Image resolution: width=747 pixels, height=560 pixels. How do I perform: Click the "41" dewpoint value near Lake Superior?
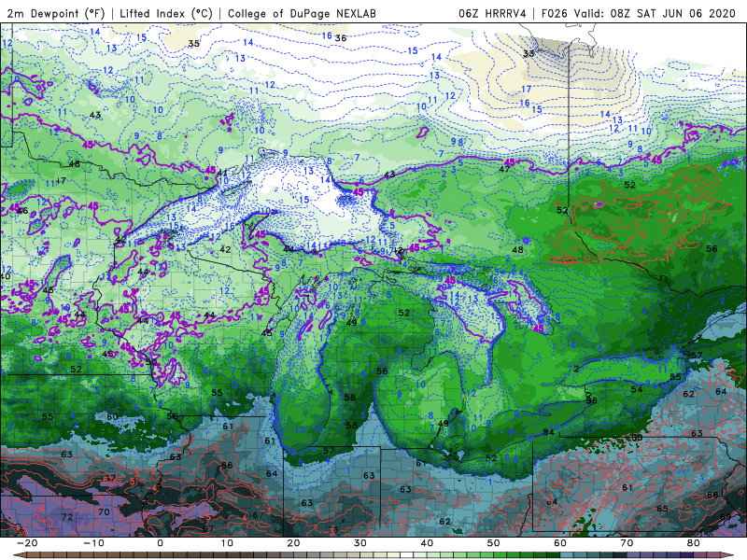222,173
